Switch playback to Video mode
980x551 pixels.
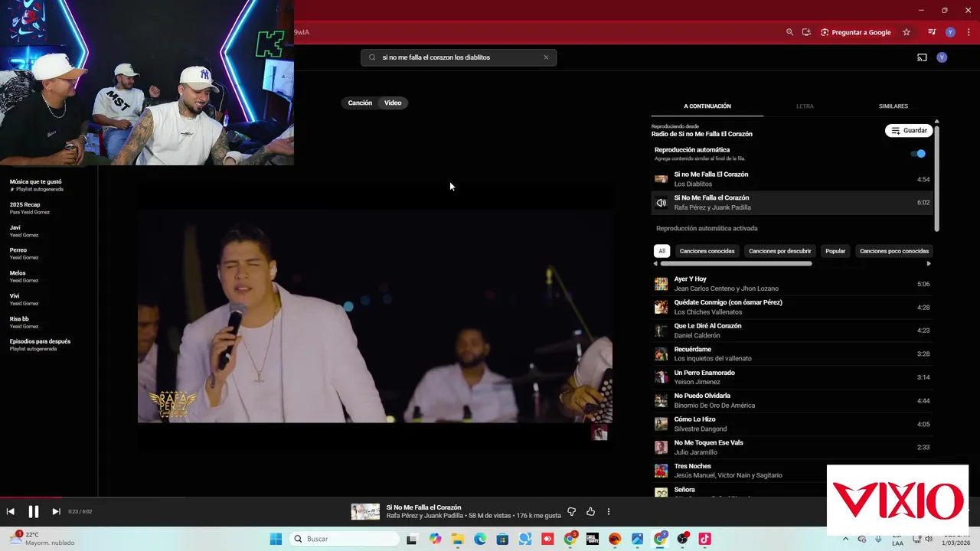click(393, 103)
